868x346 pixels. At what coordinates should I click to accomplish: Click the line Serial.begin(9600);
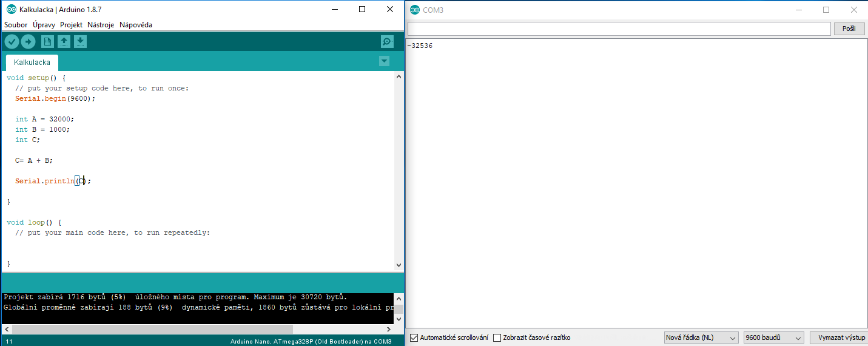(x=55, y=98)
